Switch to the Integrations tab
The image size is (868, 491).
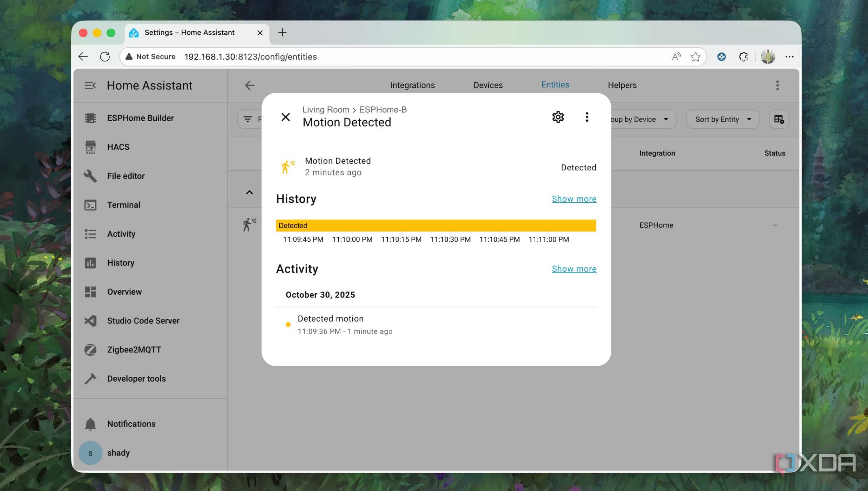412,85
